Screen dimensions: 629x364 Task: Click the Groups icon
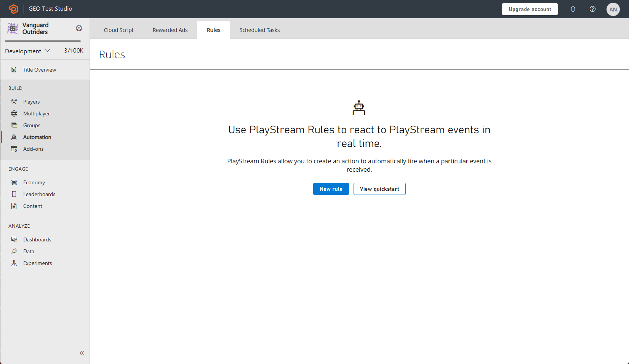(x=14, y=125)
